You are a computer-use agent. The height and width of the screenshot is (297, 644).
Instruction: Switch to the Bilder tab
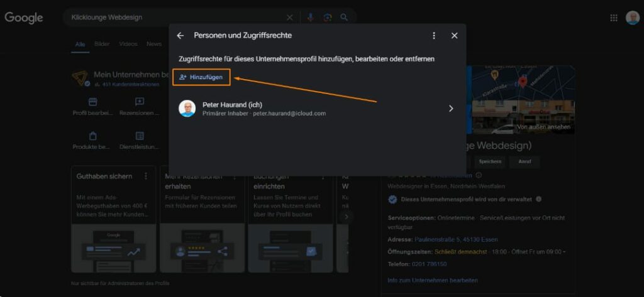coord(102,44)
